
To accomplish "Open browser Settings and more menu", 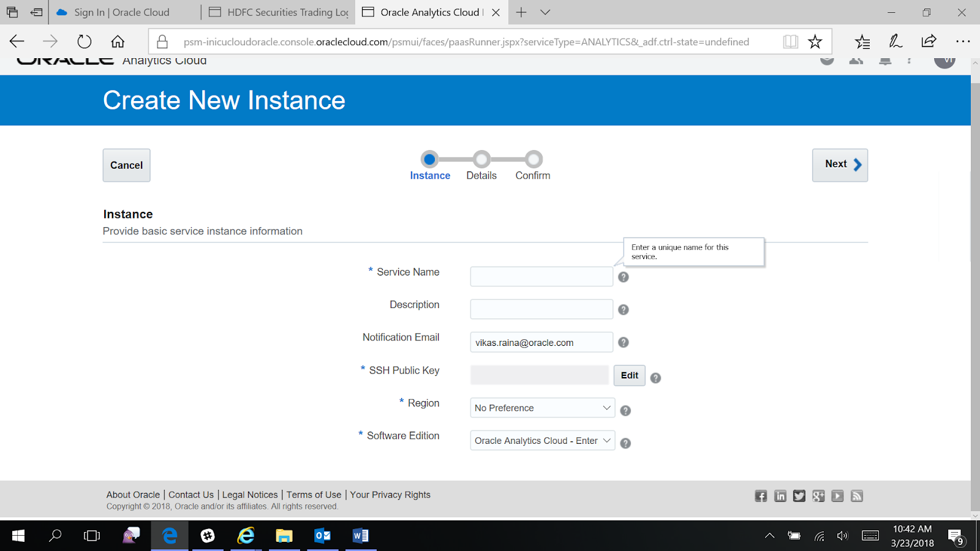I will click(963, 42).
